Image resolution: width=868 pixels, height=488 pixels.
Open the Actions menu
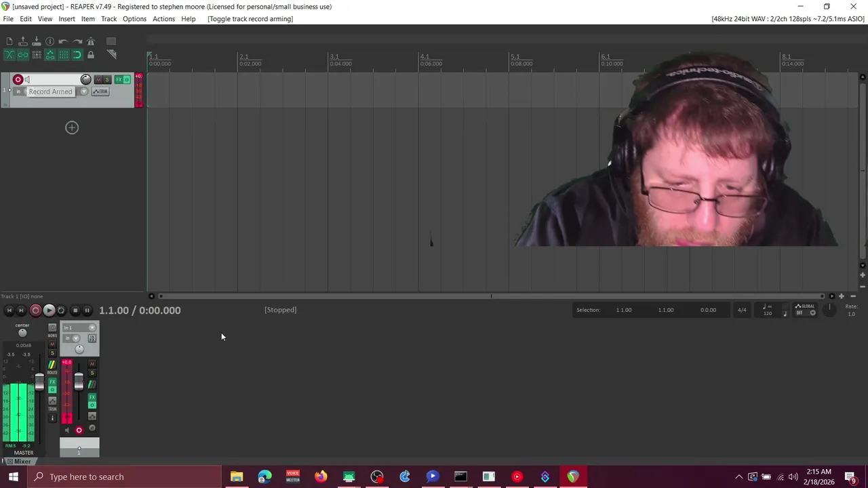[163, 19]
